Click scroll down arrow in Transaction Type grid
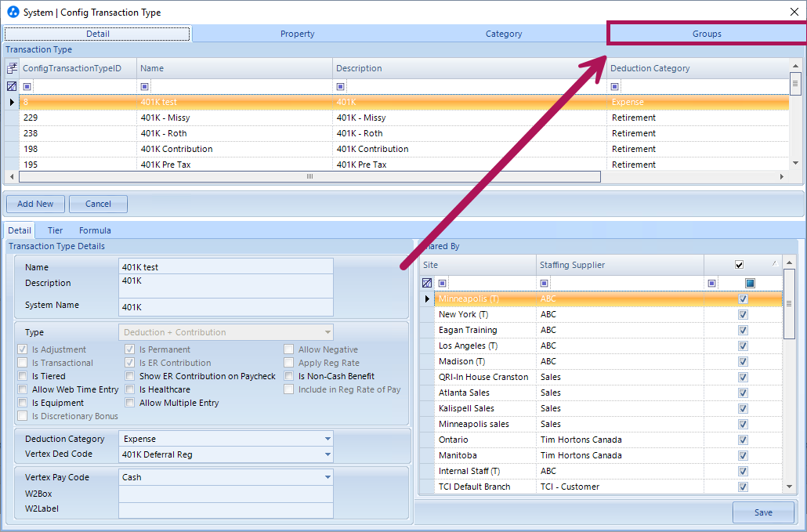 [x=796, y=163]
